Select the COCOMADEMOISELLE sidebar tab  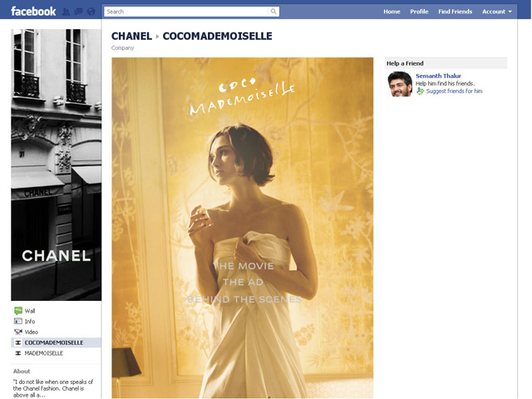pyautogui.click(x=56, y=342)
